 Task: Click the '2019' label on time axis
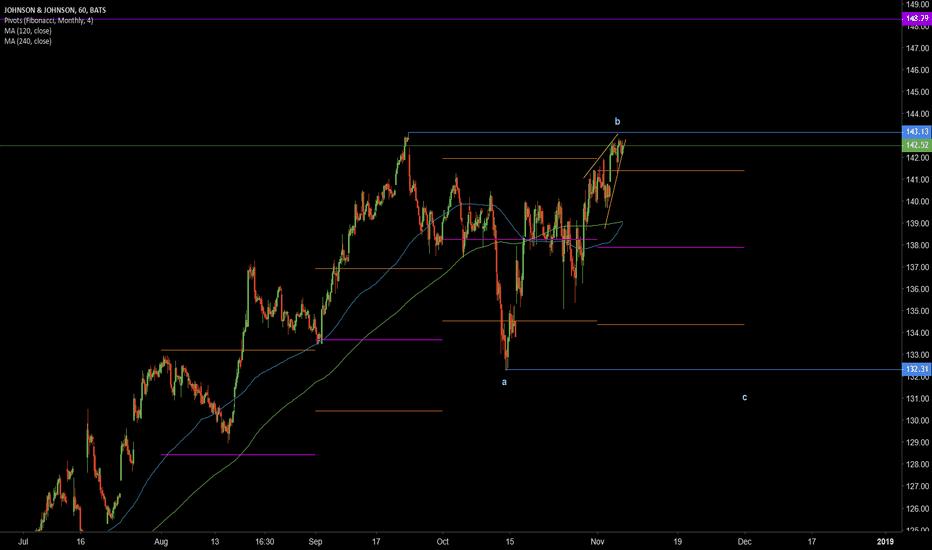pos(885,542)
